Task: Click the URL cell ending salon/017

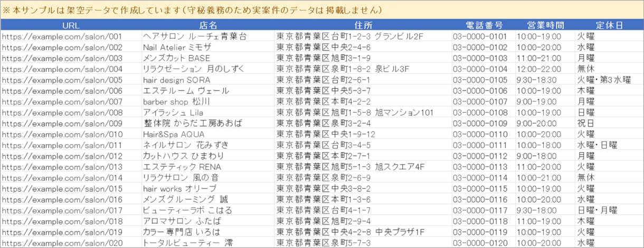Action: pos(71,210)
